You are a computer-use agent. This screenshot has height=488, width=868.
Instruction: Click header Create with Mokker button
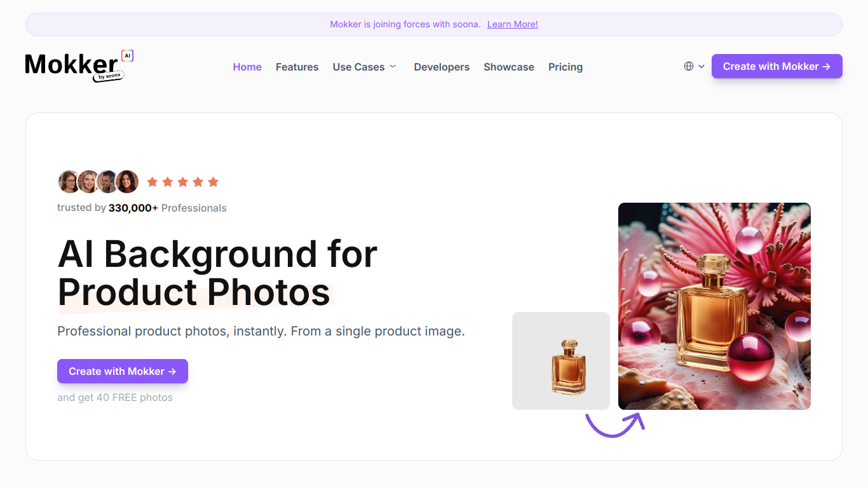tap(776, 66)
